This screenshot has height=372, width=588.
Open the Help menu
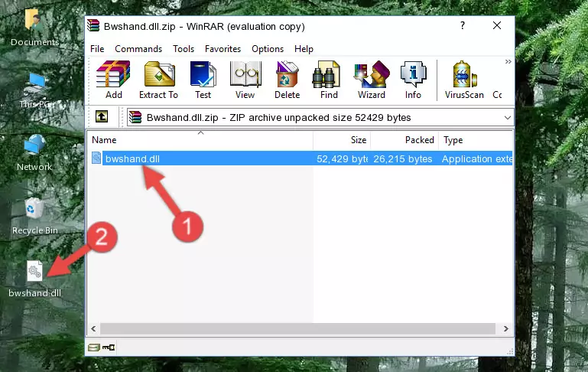point(304,49)
